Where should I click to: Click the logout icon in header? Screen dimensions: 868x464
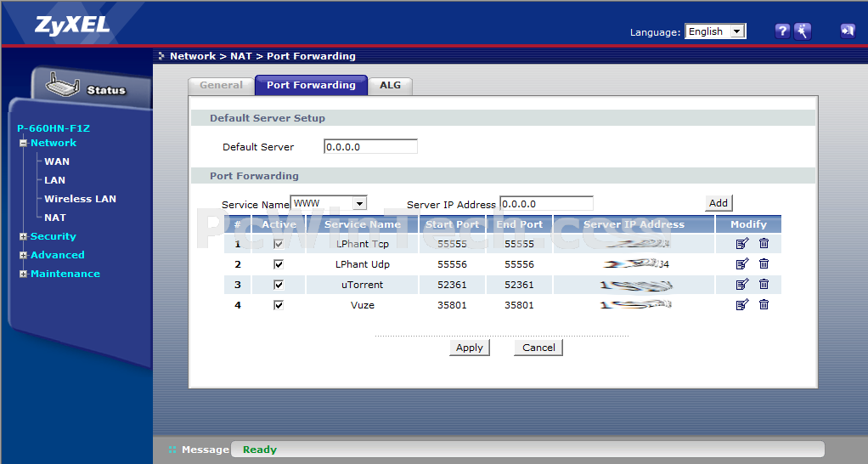[x=848, y=31]
